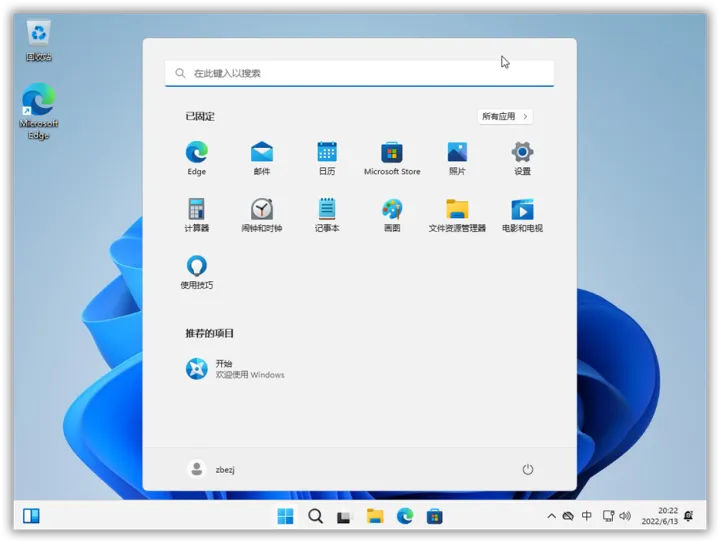Open File Explorer (文件资源管理器) in pinned apps
The height and width of the screenshot is (543, 720).
(457, 215)
